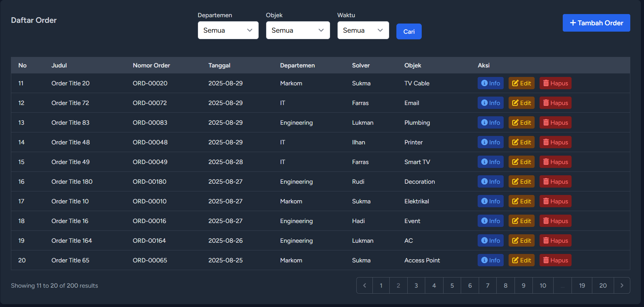The height and width of the screenshot is (307, 644).
Task: Go to next page using right chevron
Action: (x=621, y=286)
